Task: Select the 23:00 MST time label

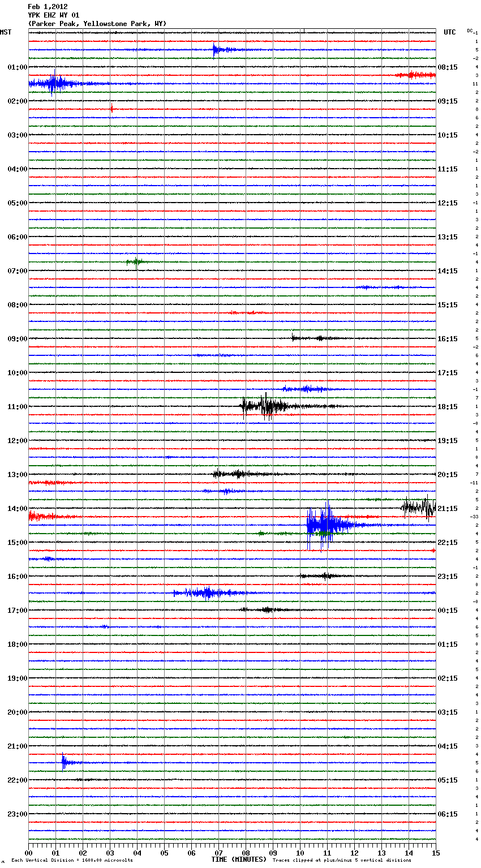Action: click(18, 814)
